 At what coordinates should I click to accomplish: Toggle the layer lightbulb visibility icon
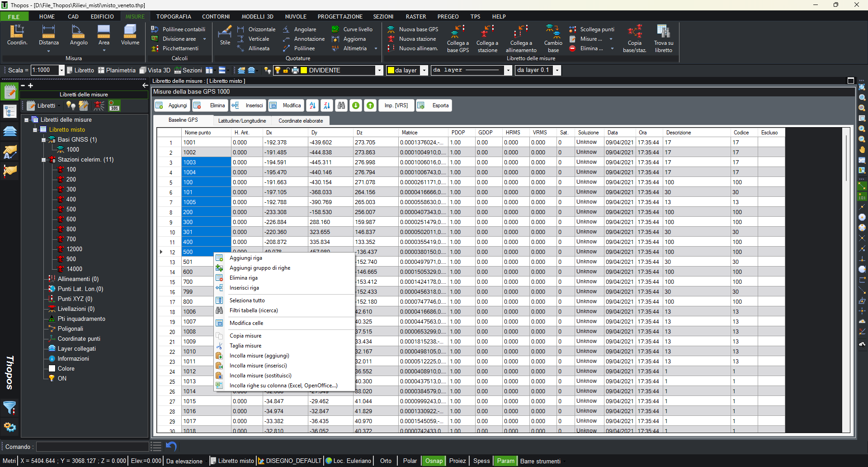tap(278, 70)
